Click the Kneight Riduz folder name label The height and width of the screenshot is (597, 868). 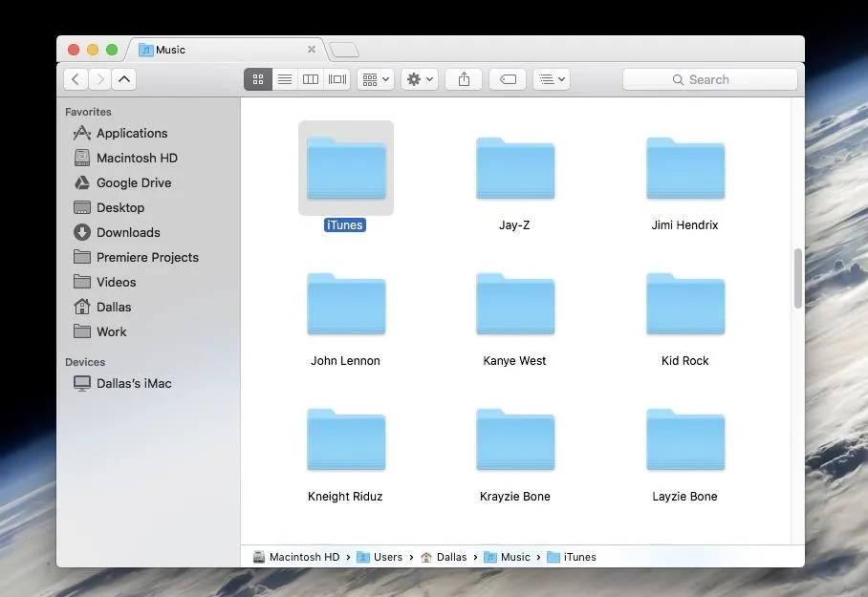tap(345, 497)
